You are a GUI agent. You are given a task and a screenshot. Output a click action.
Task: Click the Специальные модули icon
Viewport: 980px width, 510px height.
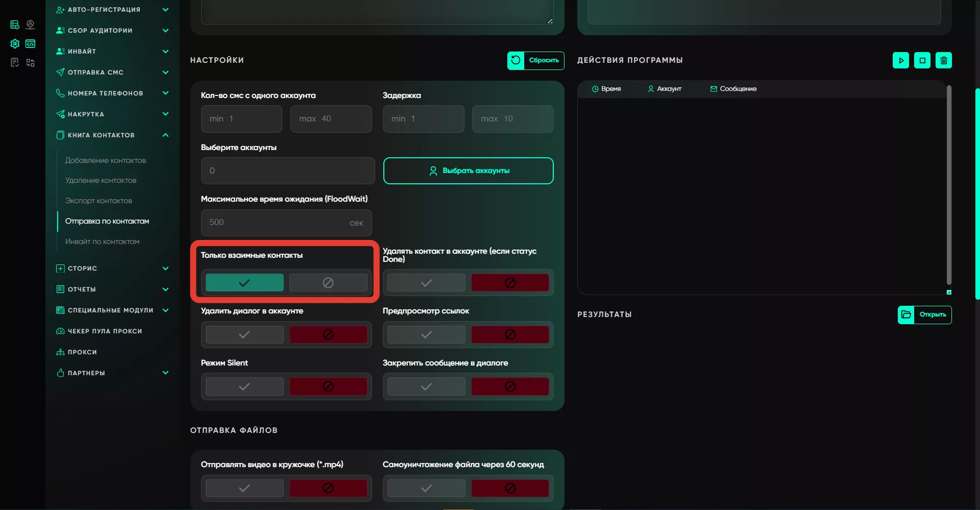60,310
